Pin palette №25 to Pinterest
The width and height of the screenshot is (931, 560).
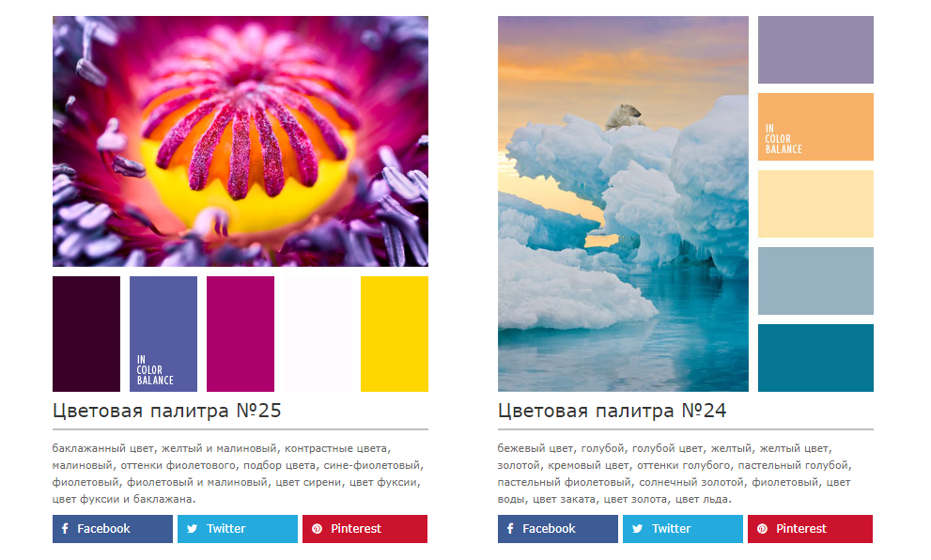(365, 529)
